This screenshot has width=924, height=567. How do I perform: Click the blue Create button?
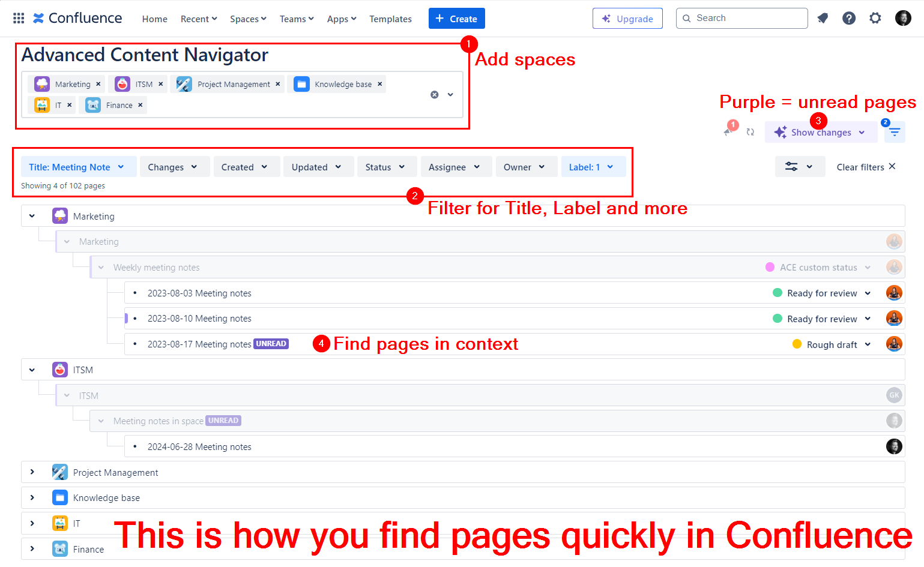coord(456,19)
